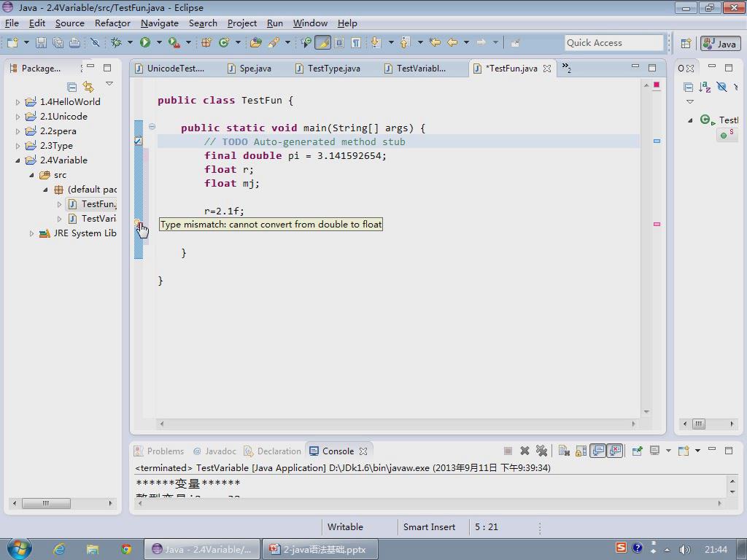Run the program with green Run icon
Image resolution: width=747 pixels, height=560 pixels.
click(x=145, y=43)
